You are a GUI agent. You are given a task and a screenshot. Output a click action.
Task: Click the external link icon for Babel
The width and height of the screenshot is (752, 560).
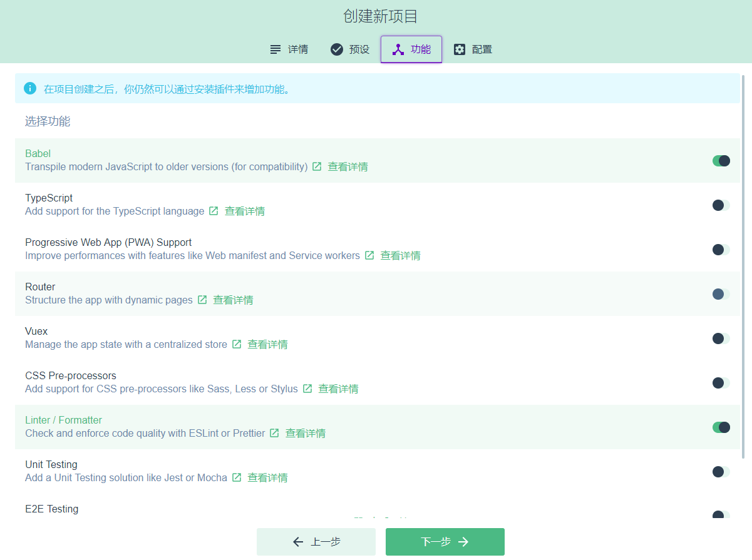click(x=317, y=166)
